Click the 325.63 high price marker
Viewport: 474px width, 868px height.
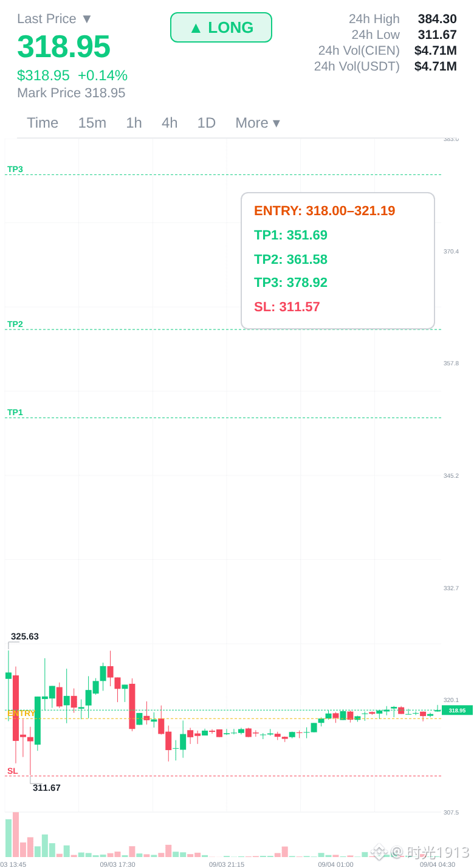25,636
